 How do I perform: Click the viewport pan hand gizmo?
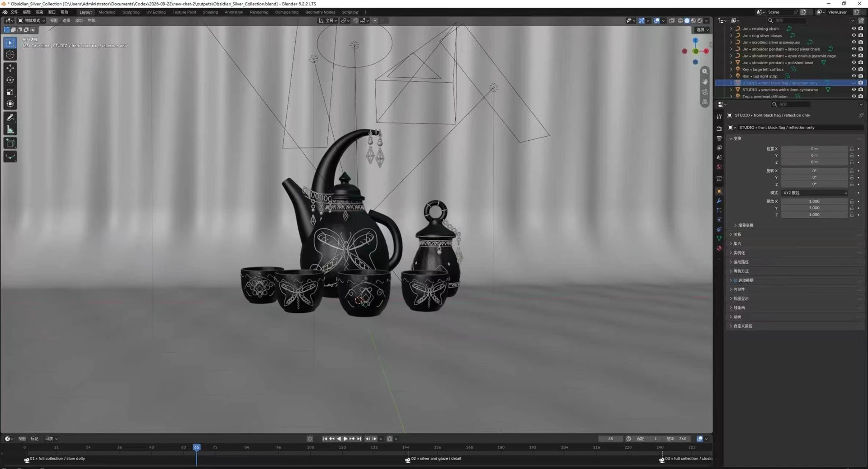click(x=705, y=82)
